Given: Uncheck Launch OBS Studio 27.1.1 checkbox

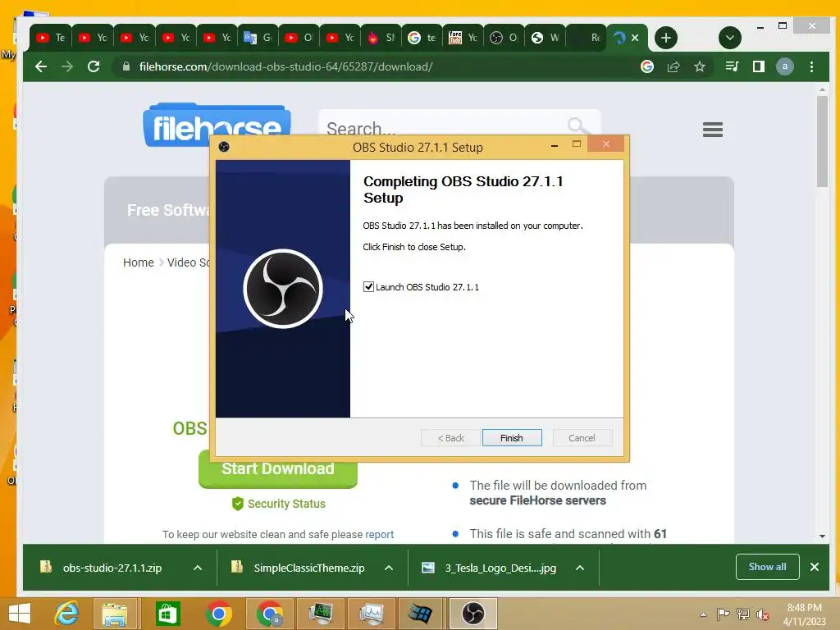Looking at the screenshot, I should click(x=368, y=286).
